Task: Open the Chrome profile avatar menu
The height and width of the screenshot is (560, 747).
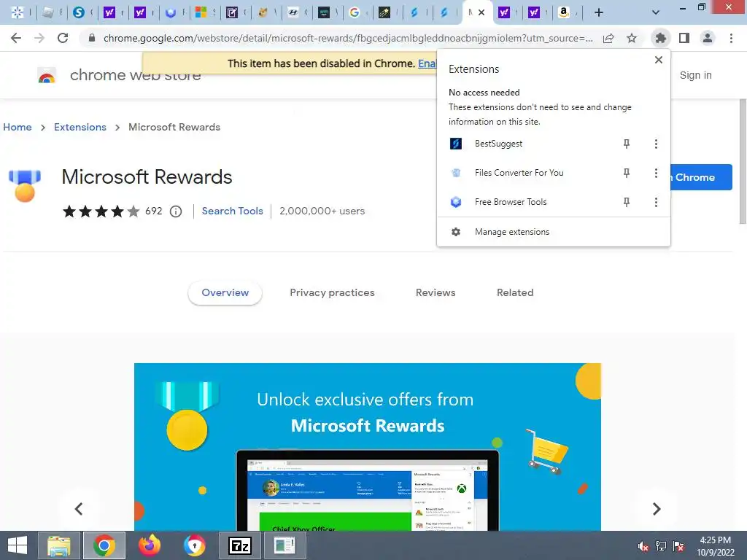Action: (x=708, y=38)
